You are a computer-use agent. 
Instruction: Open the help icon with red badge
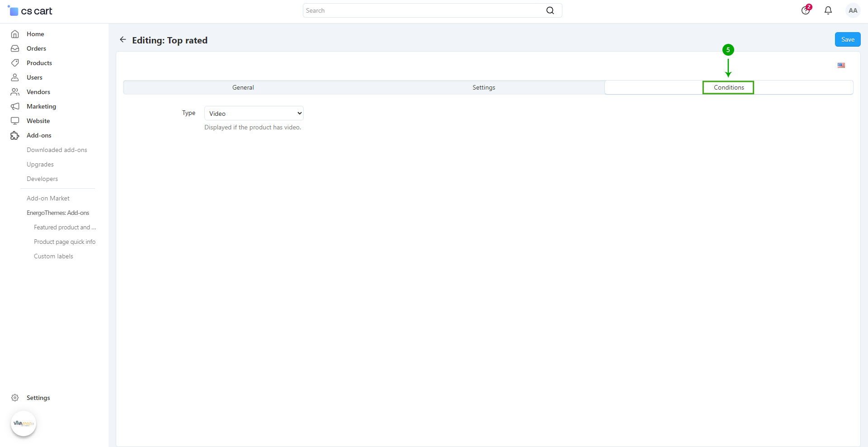(806, 10)
